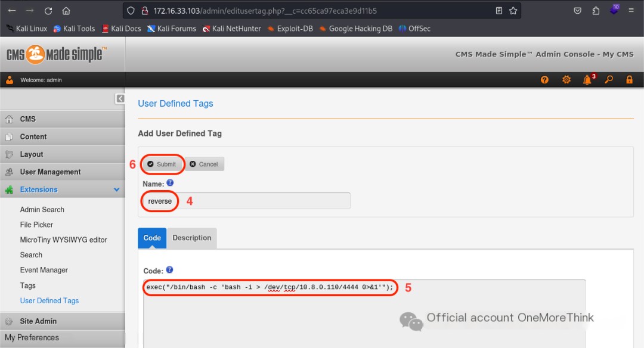The width and height of the screenshot is (644, 348).
Task: Open the Pocket save icon
Action: coord(577,11)
